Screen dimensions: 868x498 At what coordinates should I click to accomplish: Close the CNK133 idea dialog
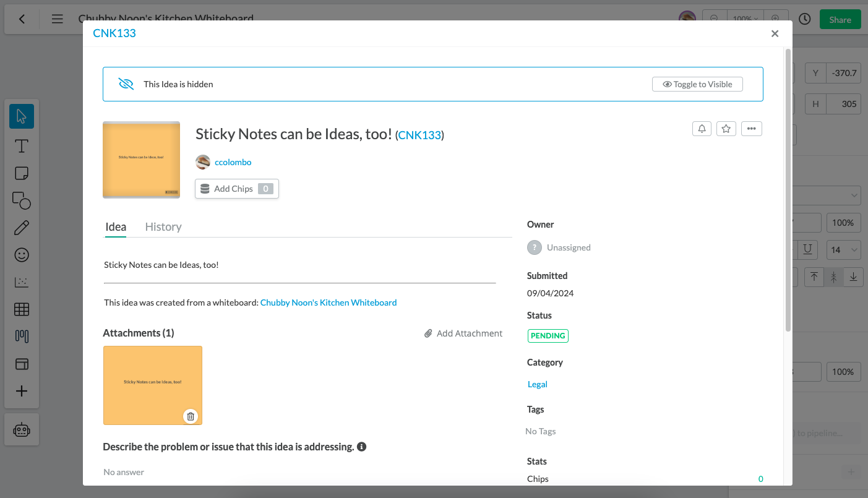(775, 34)
